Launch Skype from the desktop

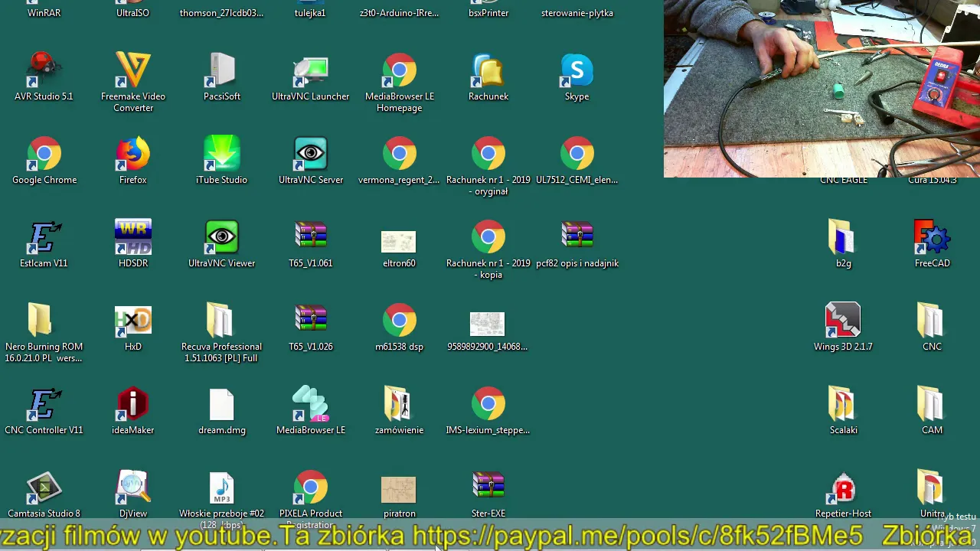click(x=577, y=77)
